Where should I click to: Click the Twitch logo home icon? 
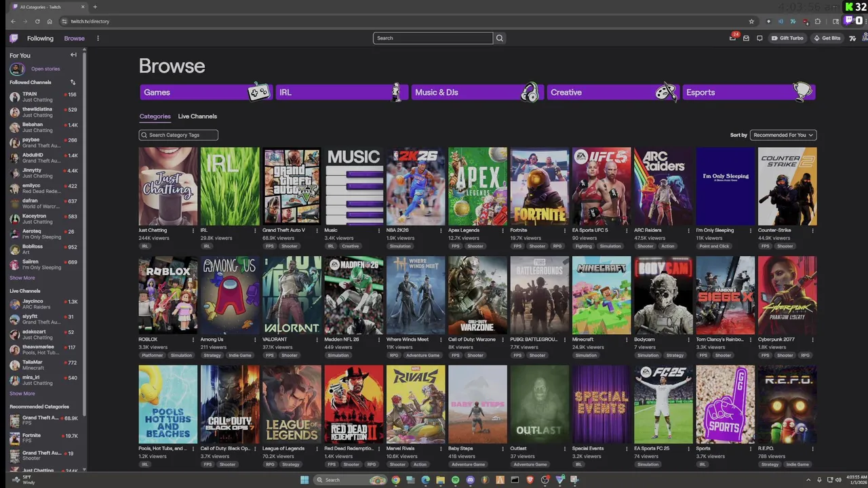pos(14,39)
